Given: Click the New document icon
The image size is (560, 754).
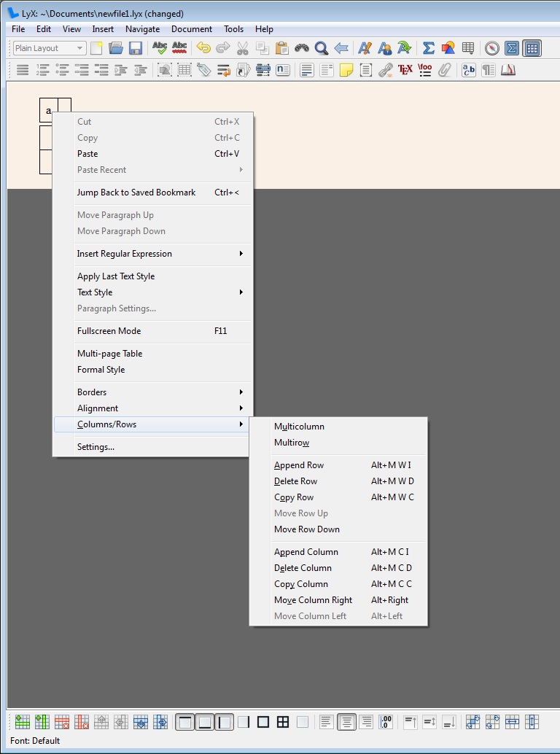Looking at the screenshot, I should [x=97, y=48].
